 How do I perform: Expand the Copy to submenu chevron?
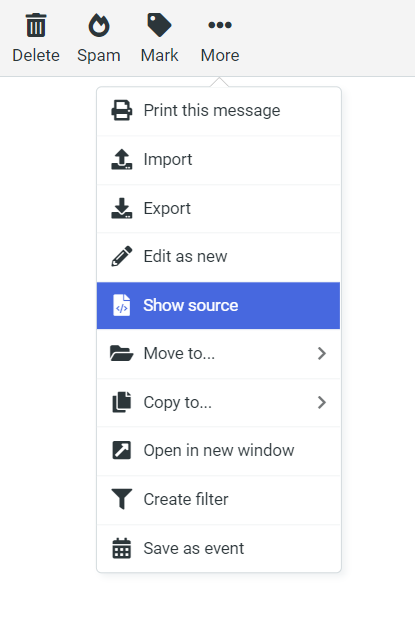tap(322, 402)
